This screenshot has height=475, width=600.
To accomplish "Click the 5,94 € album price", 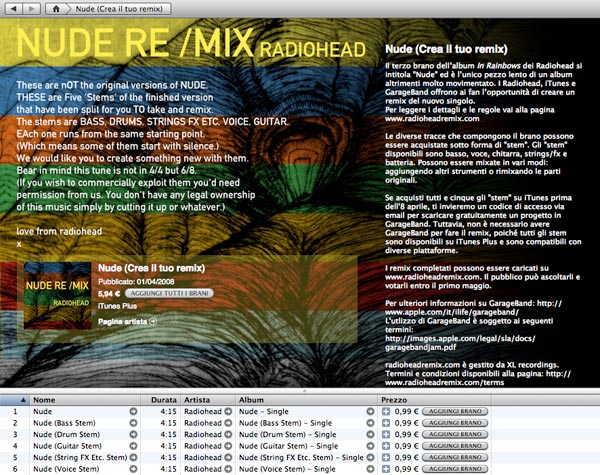I will click(109, 294).
